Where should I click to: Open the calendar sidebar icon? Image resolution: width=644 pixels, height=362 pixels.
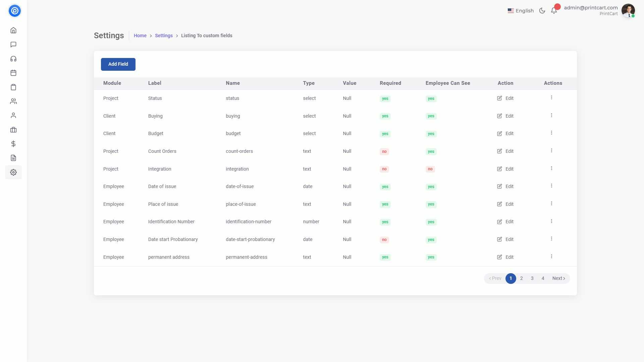[13, 73]
